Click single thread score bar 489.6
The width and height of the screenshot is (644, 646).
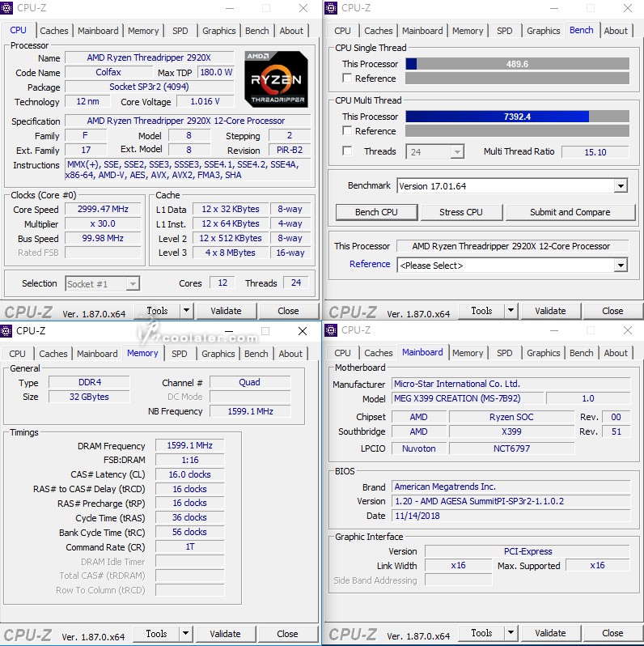pos(517,64)
